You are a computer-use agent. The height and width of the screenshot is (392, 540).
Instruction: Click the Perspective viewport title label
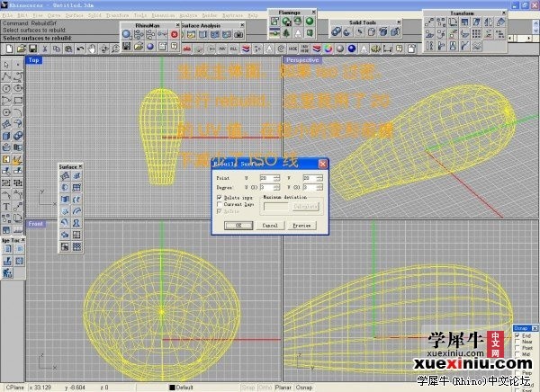[x=302, y=60]
